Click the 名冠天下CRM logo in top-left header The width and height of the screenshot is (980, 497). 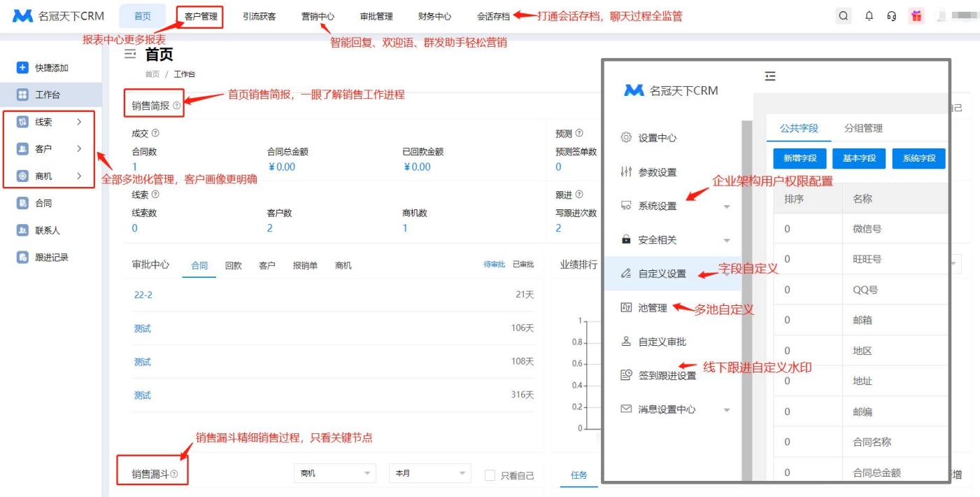point(59,16)
